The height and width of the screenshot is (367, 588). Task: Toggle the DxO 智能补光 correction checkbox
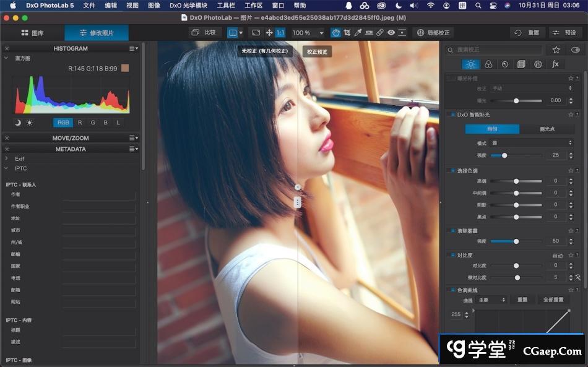coord(452,114)
